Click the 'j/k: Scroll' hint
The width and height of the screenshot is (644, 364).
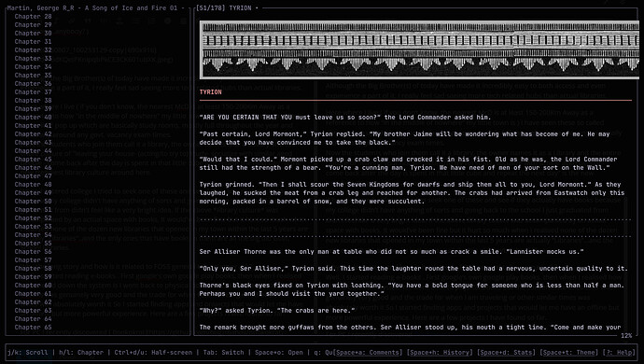(x=27, y=353)
